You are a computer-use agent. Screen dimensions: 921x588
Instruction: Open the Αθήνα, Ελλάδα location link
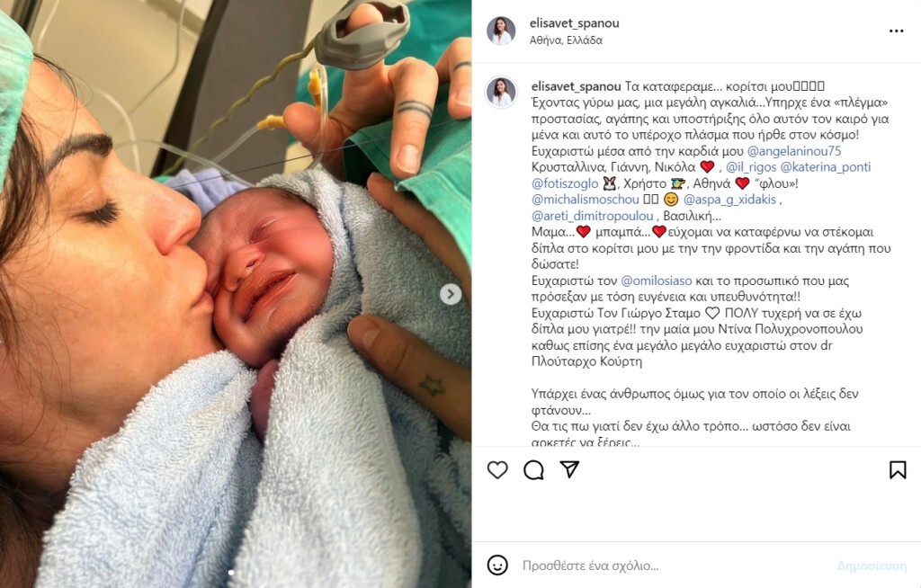pyautogui.click(x=566, y=40)
